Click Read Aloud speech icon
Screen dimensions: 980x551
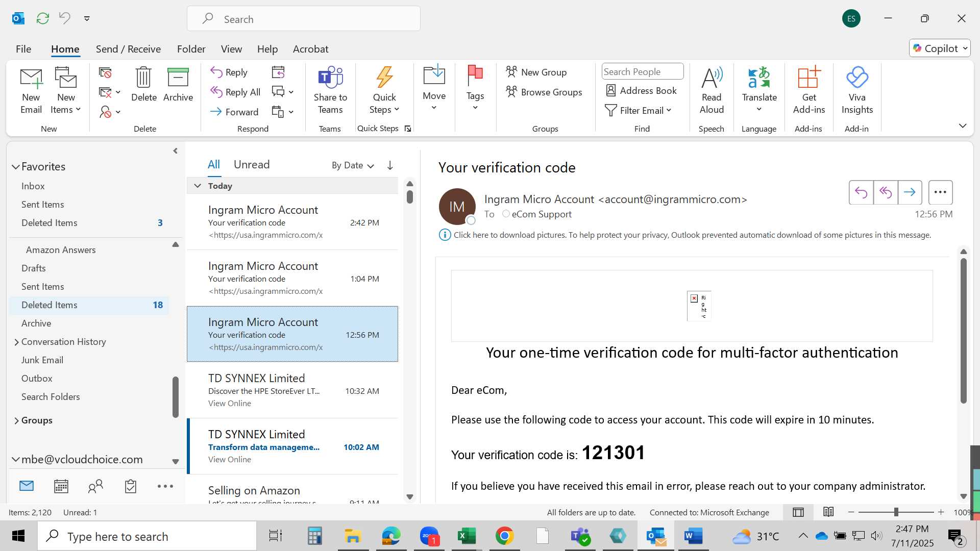(x=712, y=91)
